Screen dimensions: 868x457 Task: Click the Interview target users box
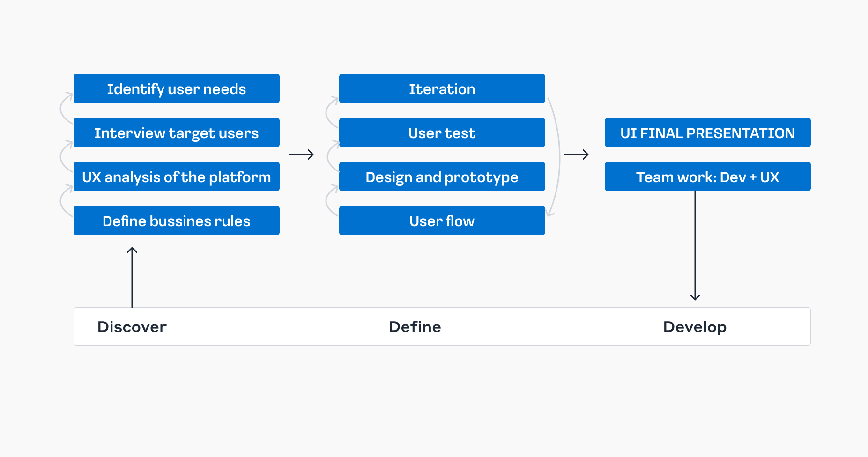coord(176,133)
